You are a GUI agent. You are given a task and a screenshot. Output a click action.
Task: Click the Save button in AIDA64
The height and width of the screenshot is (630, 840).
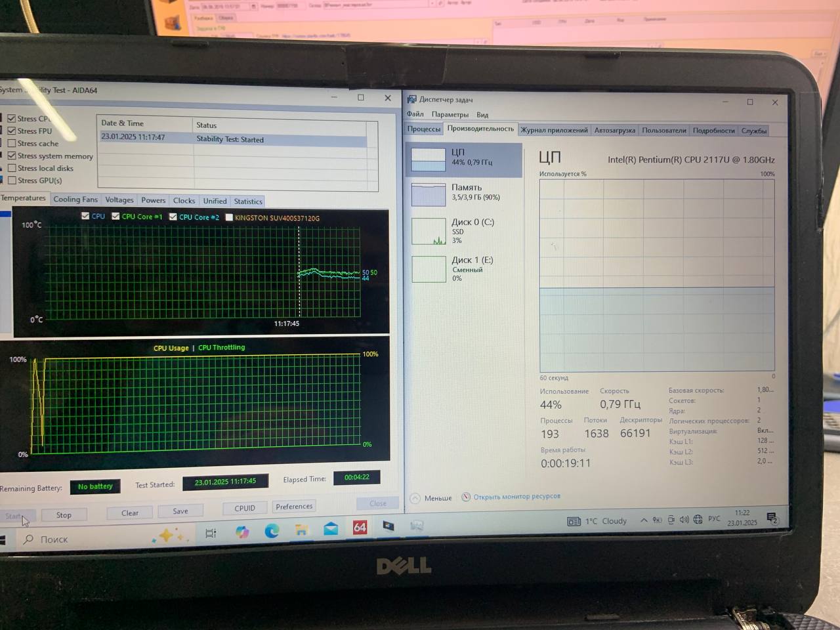coord(180,511)
